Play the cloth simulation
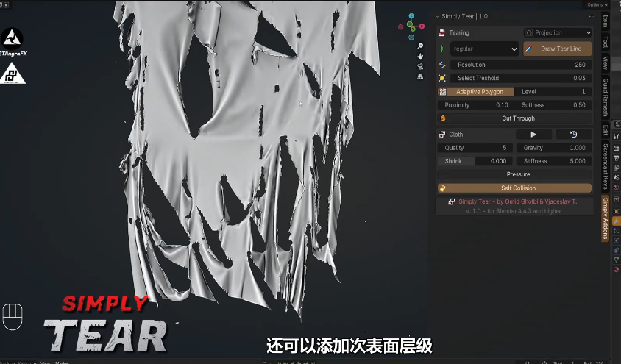Screen dimensions: 621x364 click(533, 135)
